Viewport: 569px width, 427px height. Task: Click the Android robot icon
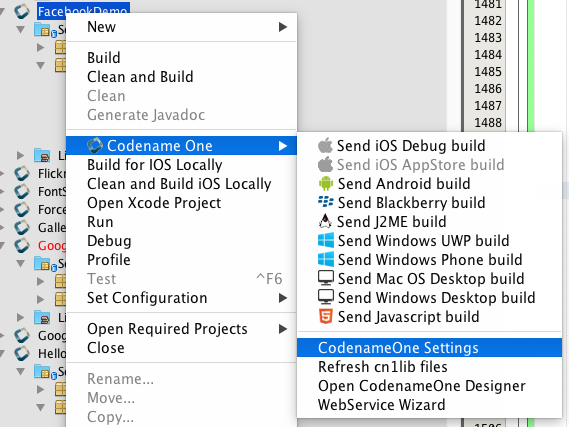pos(326,184)
